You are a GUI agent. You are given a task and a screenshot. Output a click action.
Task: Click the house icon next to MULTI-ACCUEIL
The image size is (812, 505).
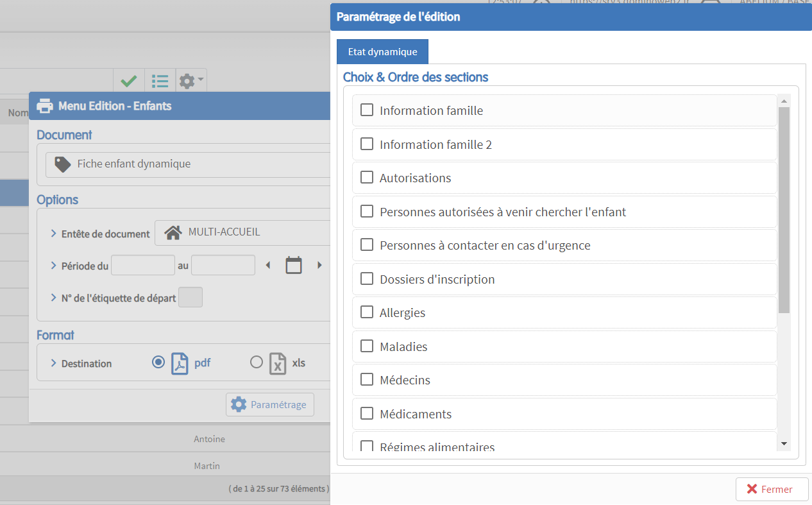coord(173,232)
